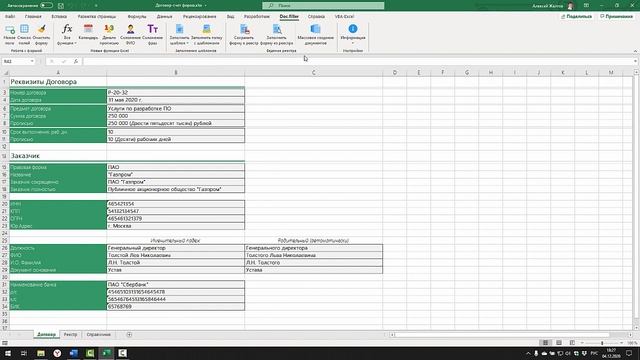Click the horizontal scrollbar

(502, 335)
